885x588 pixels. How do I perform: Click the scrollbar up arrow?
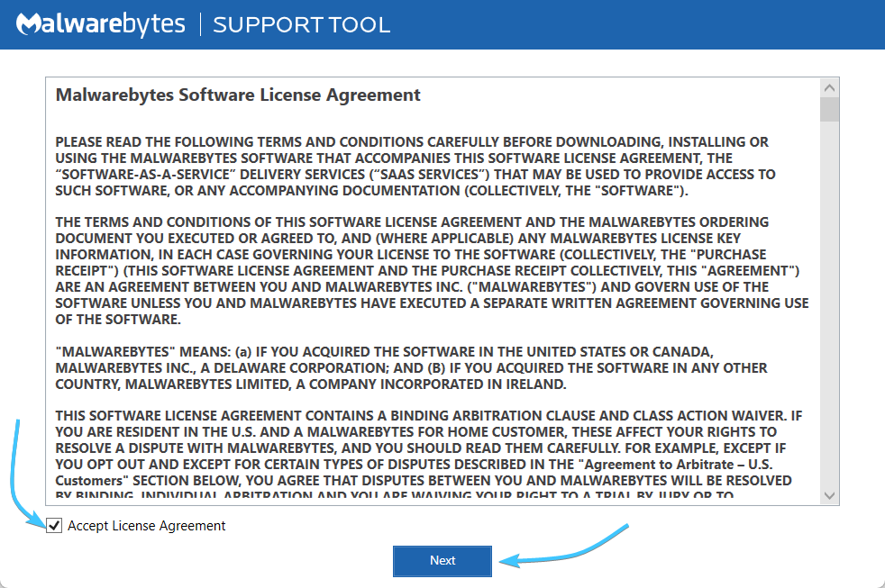tap(829, 88)
